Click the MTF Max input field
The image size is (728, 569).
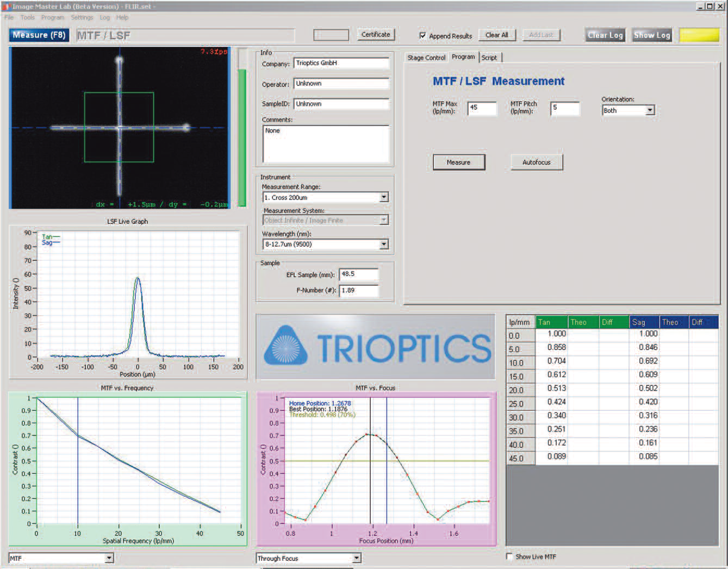pyautogui.click(x=482, y=108)
